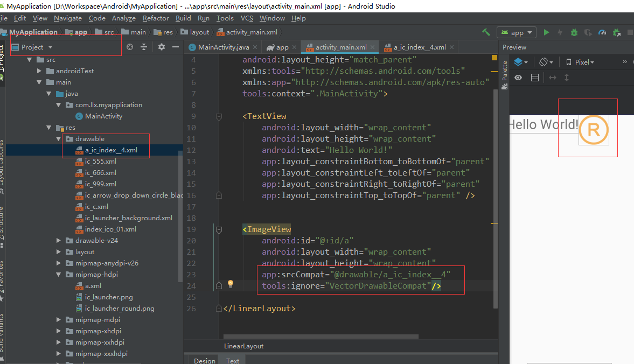Click the Run with Coverage icon
634x364 pixels.
588,32
